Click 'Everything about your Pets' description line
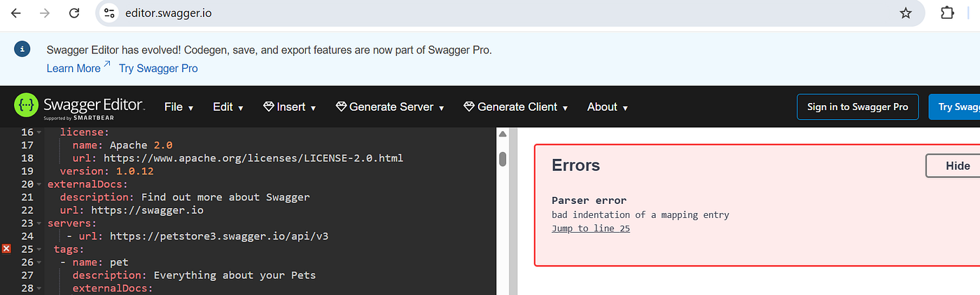 pyautogui.click(x=194, y=275)
